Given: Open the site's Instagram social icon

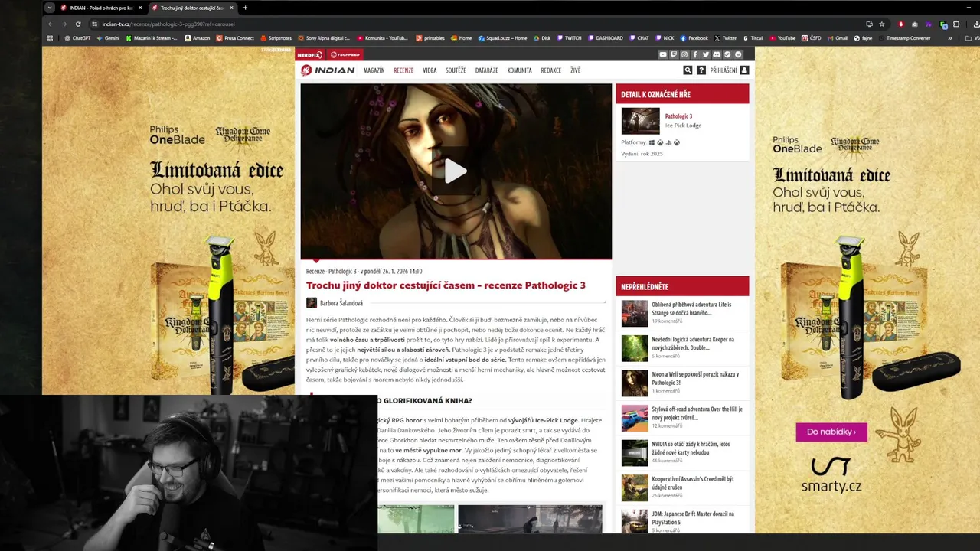Looking at the screenshot, I should 684,54.
